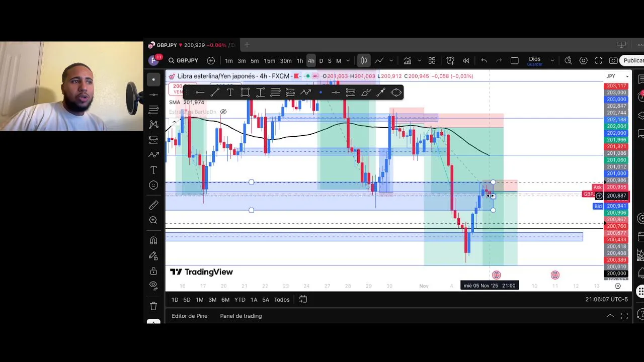Expand the layout management dropdown arrow

pos(552,61)
